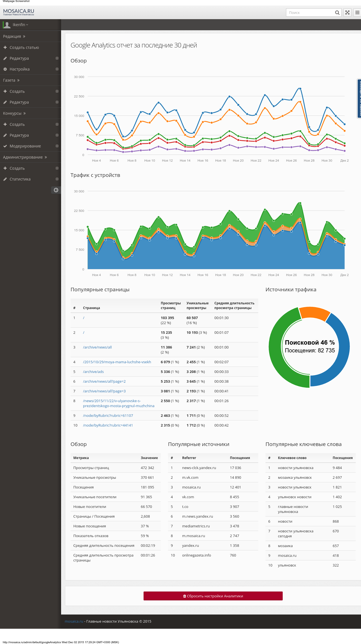This screenshot has height=644, width=361.
Task: Click the plus icon beside Создать статью
Action: point(5,47)
